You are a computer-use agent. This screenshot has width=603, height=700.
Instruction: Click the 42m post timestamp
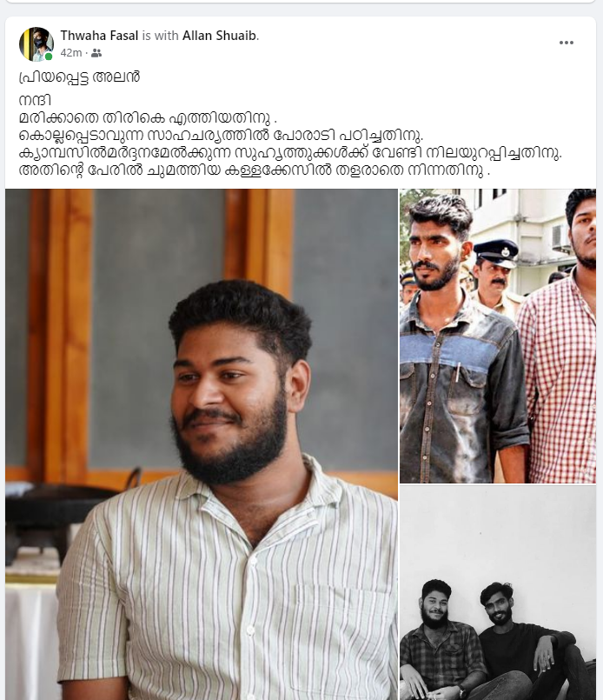[x=71, y=53]
